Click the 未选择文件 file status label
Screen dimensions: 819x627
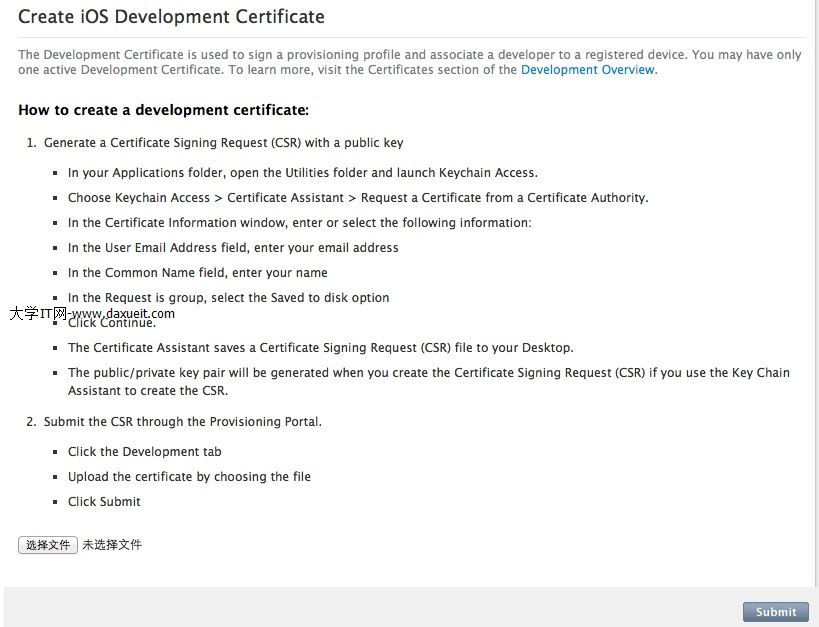[112, 545]
